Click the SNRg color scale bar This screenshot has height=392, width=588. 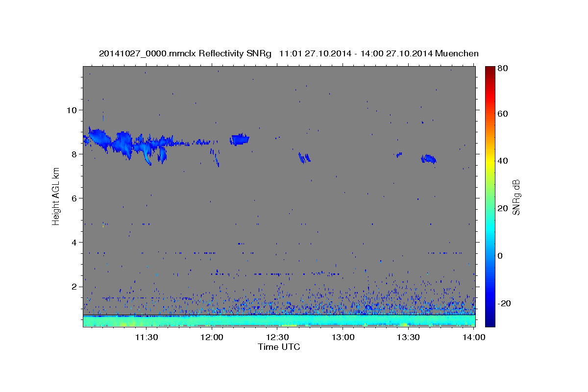[490, 196]
